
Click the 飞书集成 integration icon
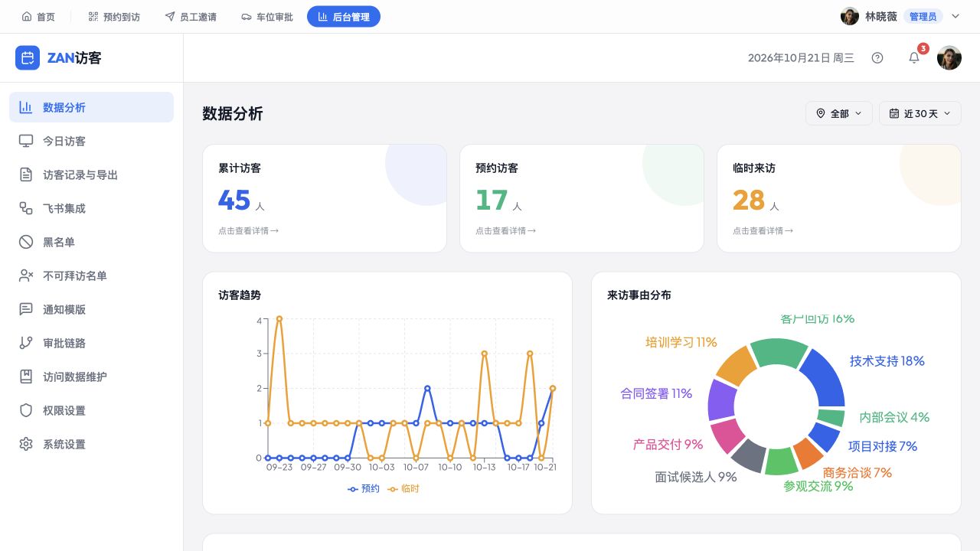26,208
